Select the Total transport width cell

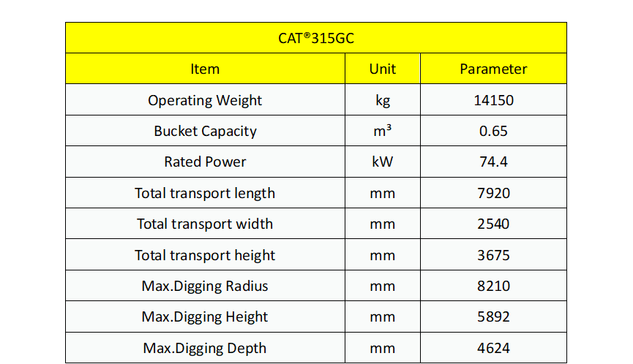pos(205,224)
